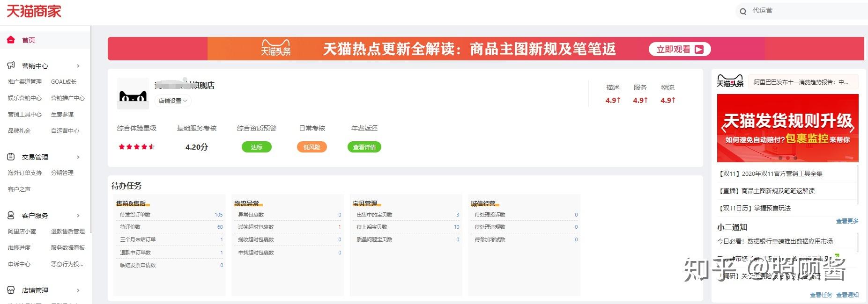Click the 描述 score 4.9

(613, 100)
